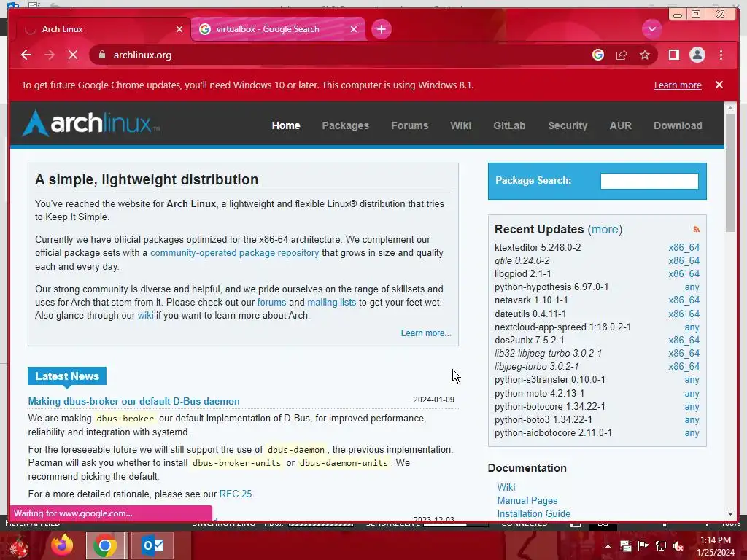
Task: Open nextcloud-app-spreed 1:18.0.2-1 package
Action: 562,327
